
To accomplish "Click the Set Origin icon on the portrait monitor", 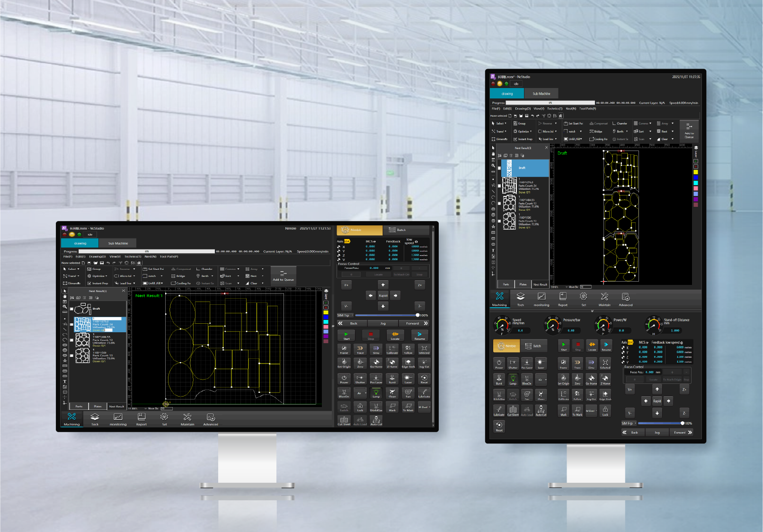I will coord(563,379).
